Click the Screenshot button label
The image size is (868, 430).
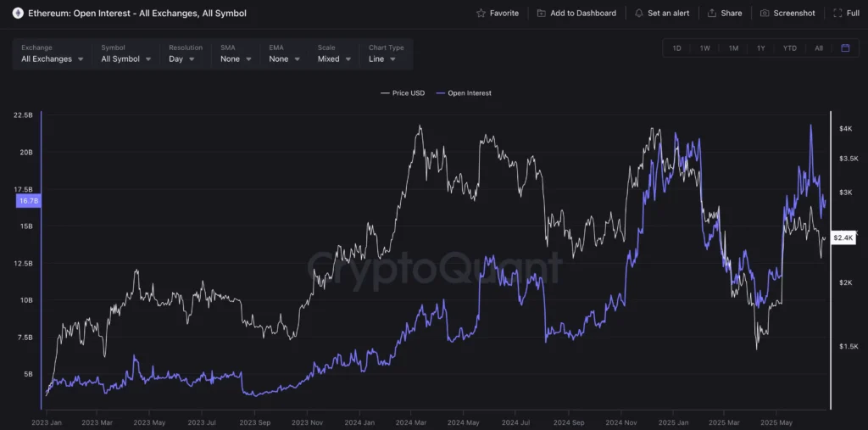click(x=794, y=13)
